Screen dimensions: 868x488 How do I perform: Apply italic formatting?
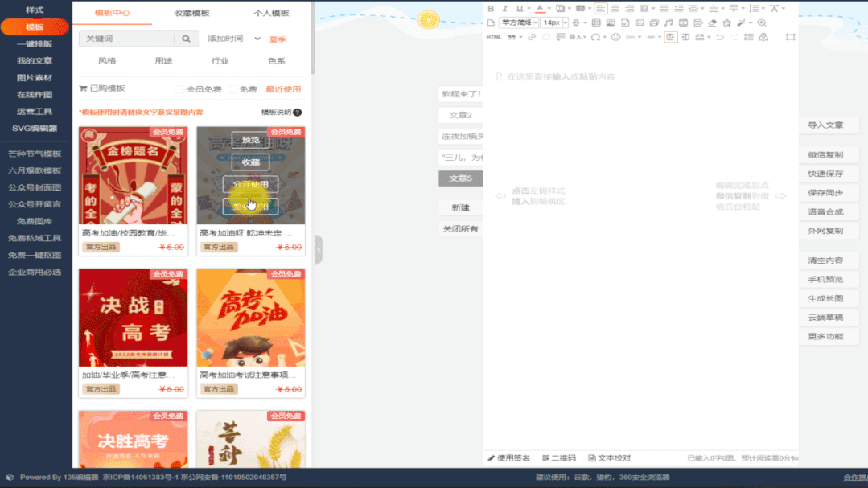coord(505,8)
